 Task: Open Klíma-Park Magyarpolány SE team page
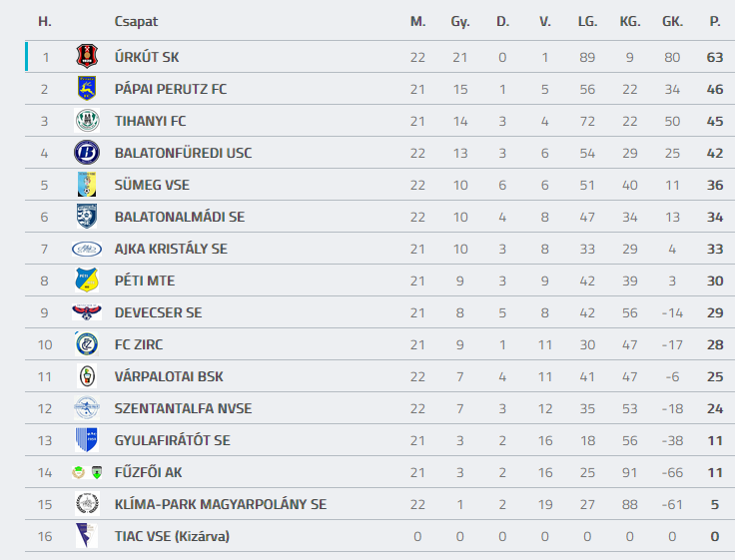(220, 504)
